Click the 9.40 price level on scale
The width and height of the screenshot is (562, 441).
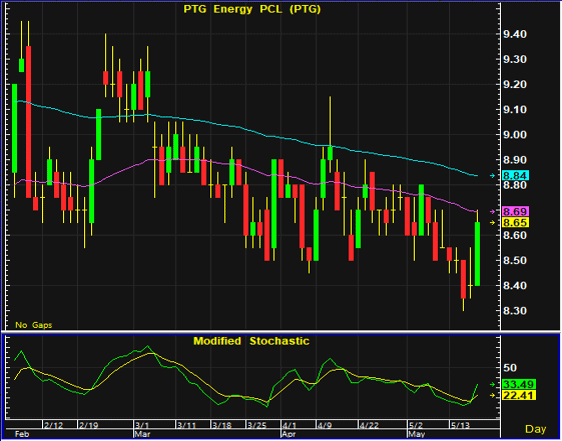[x=515, y=34]
